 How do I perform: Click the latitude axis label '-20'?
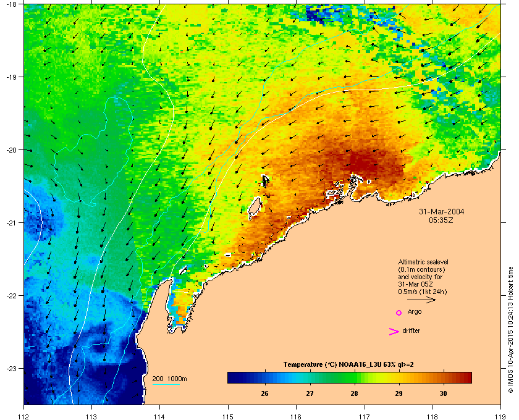click(12, 149)
